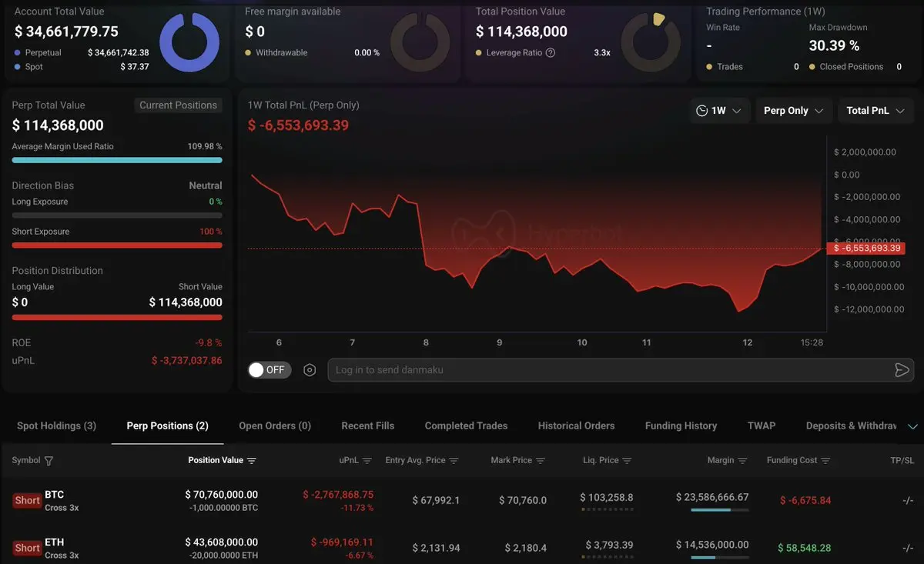Viewport: 924px width, 564px height.
Task: Click the Short badge on the BTC row
Action: pos(27,500)
